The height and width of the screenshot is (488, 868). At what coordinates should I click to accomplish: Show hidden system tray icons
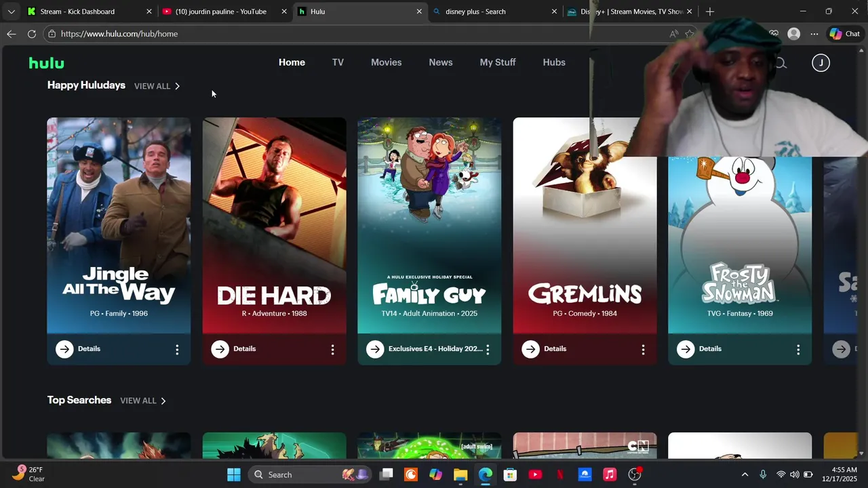745,474
